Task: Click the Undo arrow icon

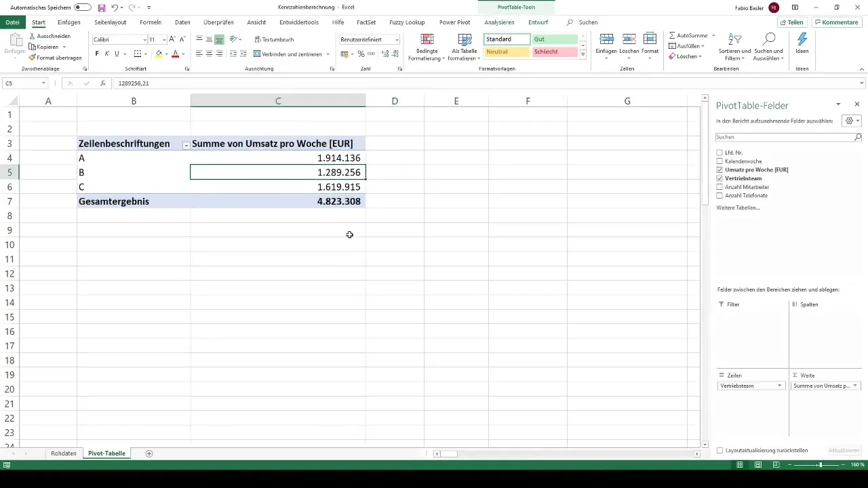Action: (115, 7)
